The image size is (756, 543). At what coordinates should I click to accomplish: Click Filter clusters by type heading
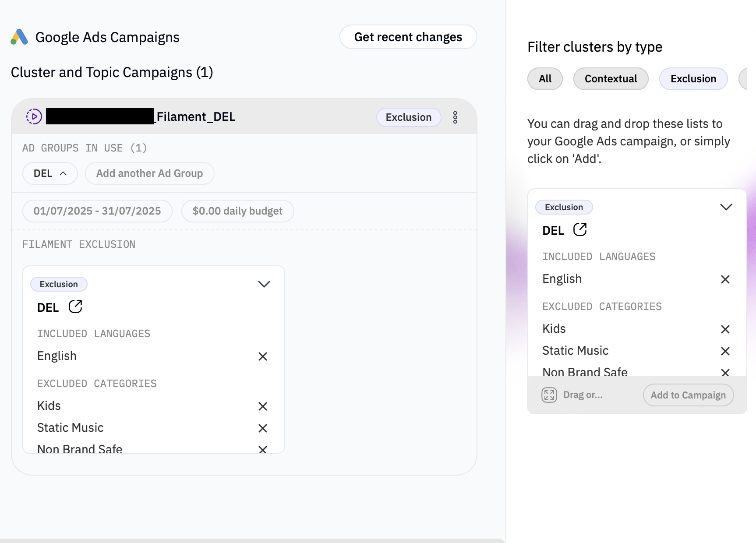click(x=595, y=47)
